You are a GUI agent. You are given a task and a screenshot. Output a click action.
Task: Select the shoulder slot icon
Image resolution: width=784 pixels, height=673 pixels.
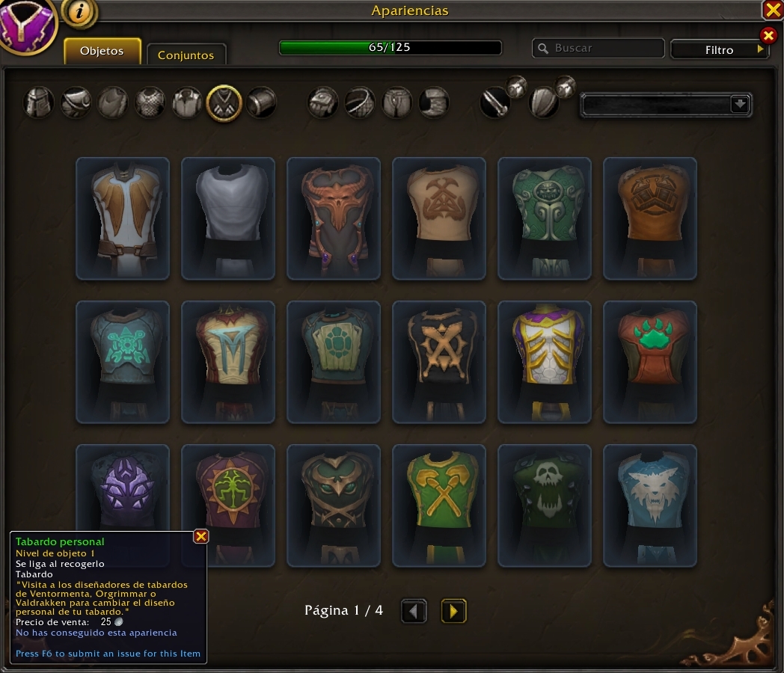point(76,102)
